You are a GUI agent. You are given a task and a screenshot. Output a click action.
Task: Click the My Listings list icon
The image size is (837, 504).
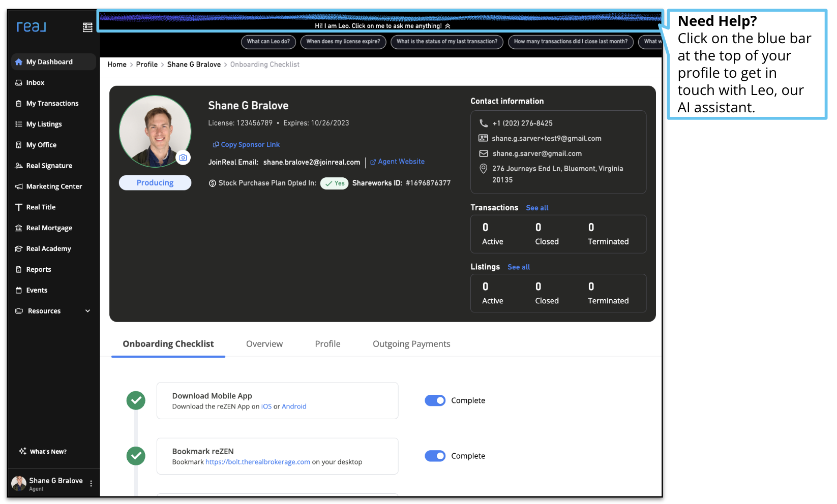19,124
